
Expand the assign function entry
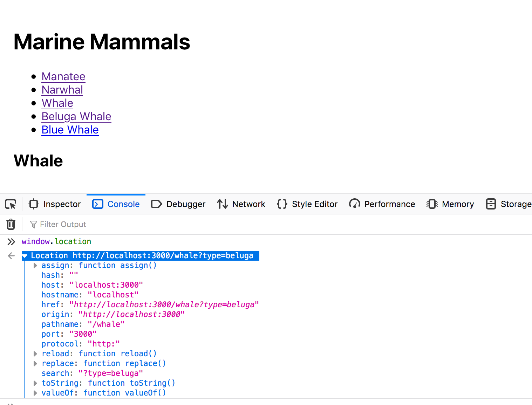(35, 266)
